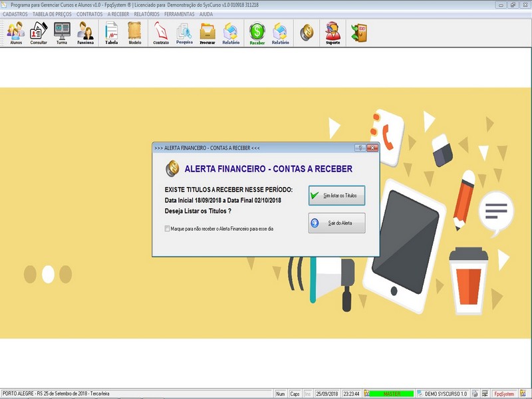The height and width of the screenshot is (399, 532).
Task: Click the 25/09/2018 date in status bar
Action: pos(327,394)
